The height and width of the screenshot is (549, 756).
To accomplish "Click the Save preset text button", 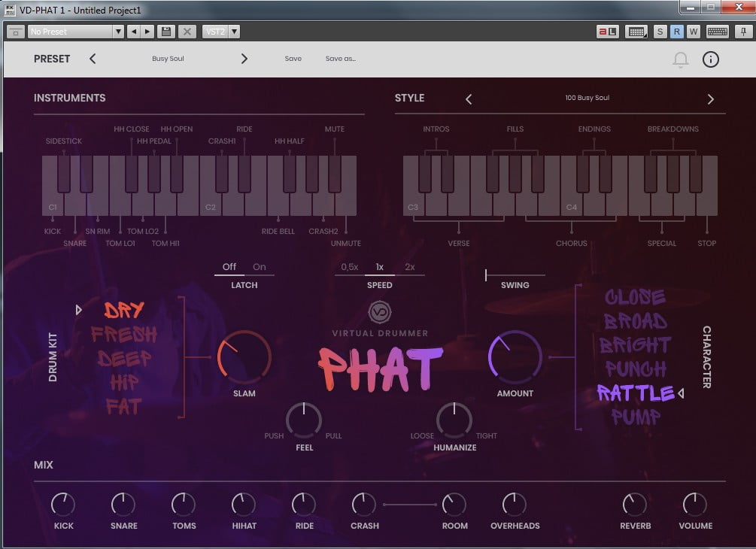I will click(293, 59).
